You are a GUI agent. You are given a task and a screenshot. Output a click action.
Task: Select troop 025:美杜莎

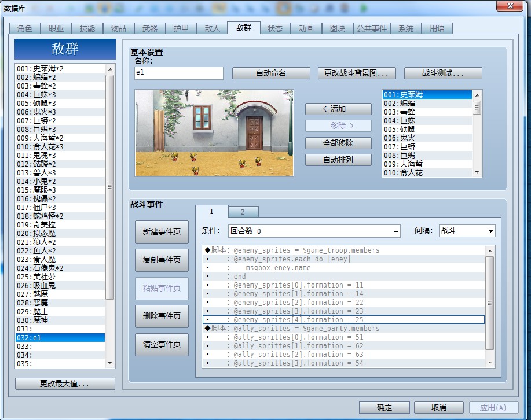[60, 277]
